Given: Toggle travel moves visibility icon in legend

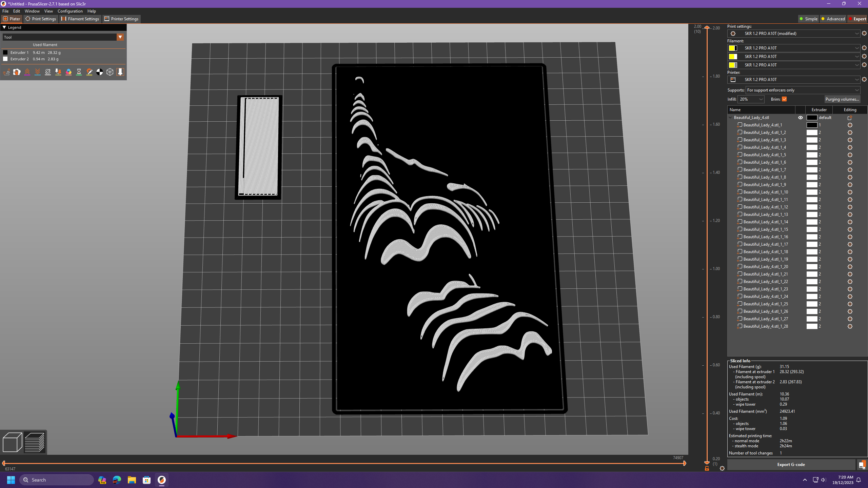Looking at the screenshot, I should click(6, 72).
